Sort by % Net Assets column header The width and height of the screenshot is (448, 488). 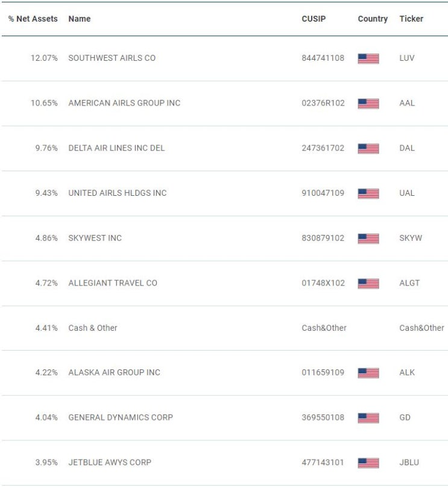(x=33, y=19)
